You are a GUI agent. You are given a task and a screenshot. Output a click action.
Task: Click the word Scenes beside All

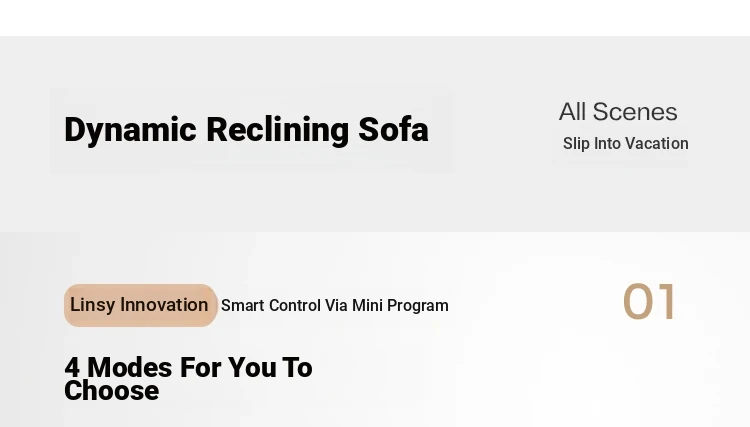pos(635,112)
